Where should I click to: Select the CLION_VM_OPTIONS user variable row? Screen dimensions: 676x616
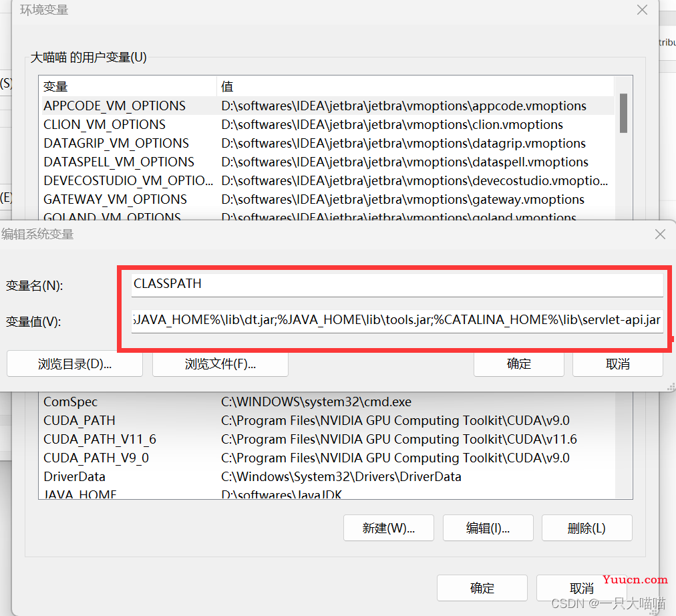click(x=327, y=124)
